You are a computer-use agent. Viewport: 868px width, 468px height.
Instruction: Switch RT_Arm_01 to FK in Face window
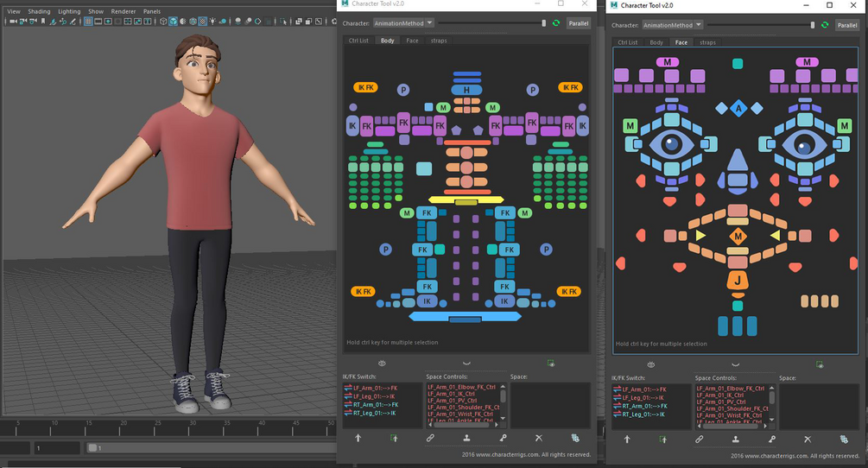coord(639,406)
